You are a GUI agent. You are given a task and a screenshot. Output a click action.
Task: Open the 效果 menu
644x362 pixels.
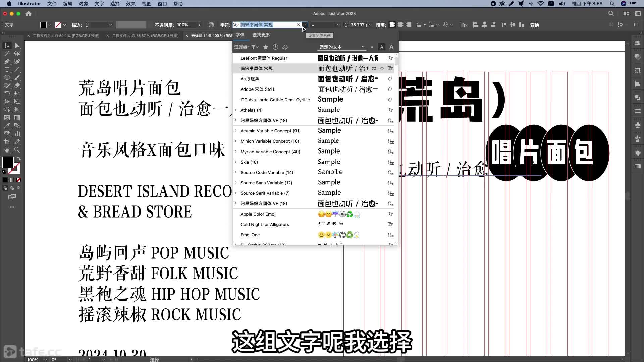[x=131, y=4]
